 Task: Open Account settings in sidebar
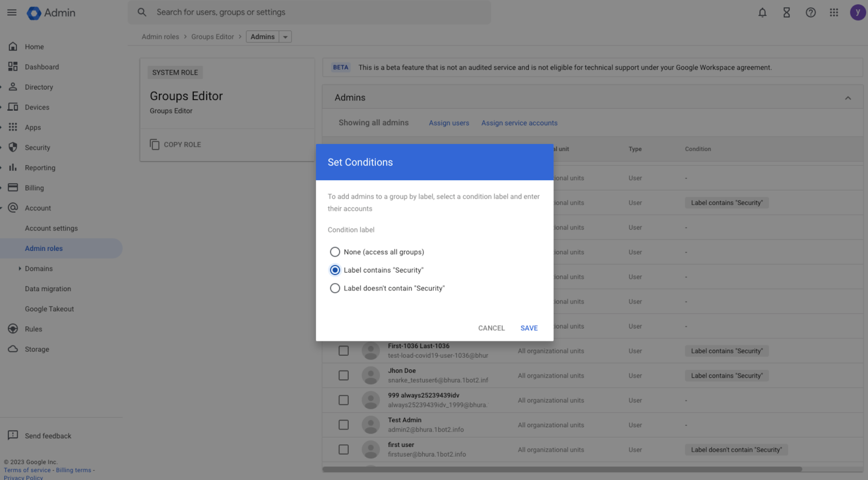[x=51, y=229]
